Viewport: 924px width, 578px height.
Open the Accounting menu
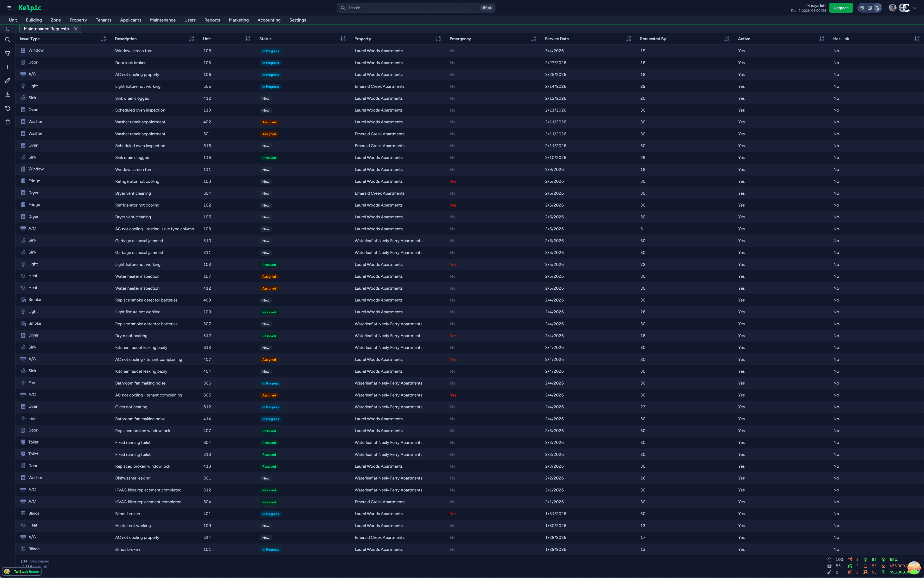click(269, 20)
